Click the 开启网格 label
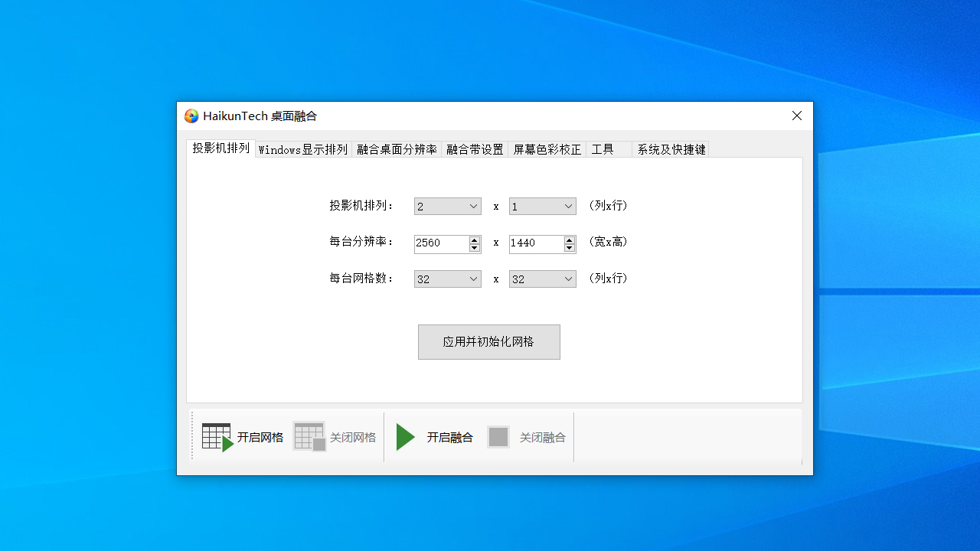The width and height of the screenshot is (980, 551). click(260, 438)
